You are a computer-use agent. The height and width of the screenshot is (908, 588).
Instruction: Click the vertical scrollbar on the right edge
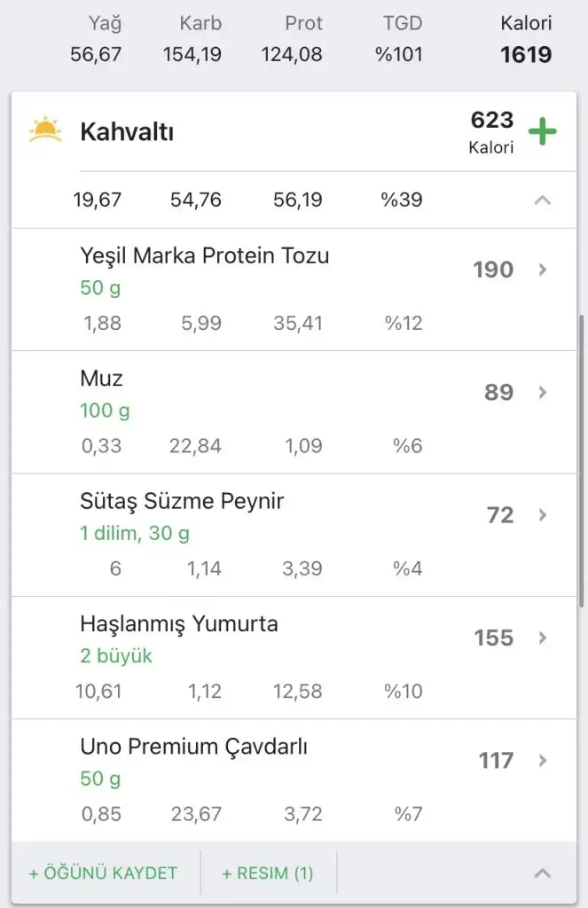point(582,461)
